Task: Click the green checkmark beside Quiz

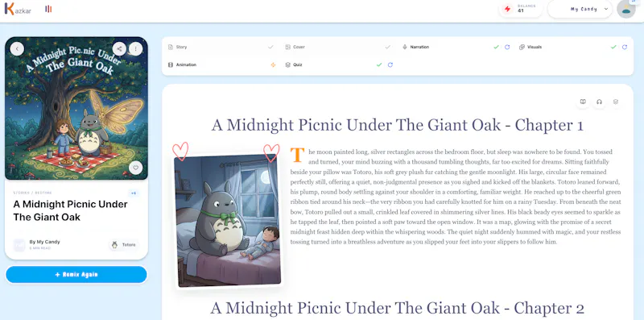Action: [x=379, y=64]
